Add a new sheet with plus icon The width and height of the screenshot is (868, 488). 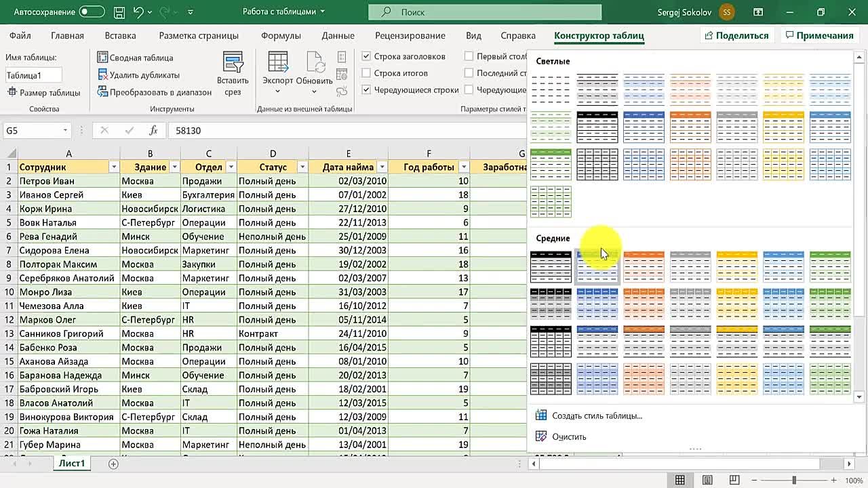[113, 464]
